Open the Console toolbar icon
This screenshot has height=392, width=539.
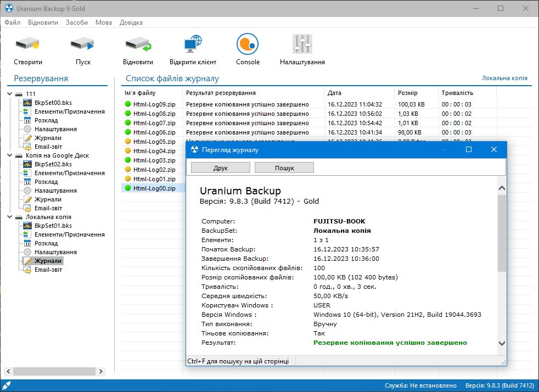(x=248, y=44)
